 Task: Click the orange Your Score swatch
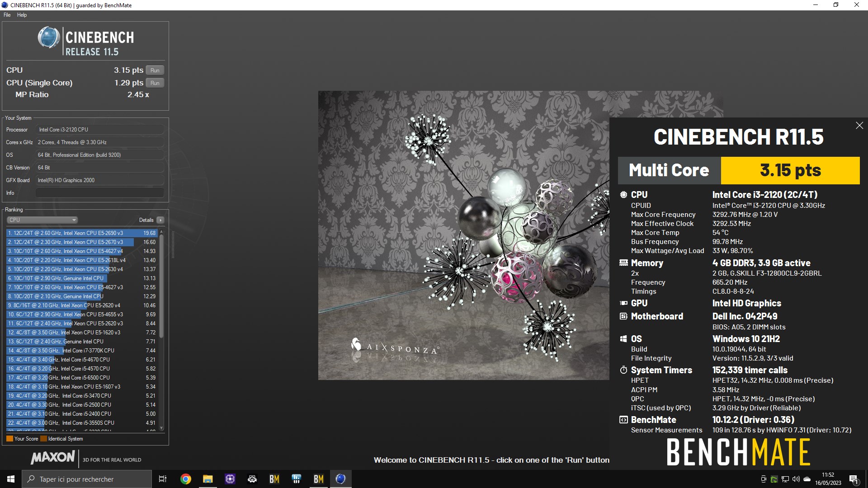(9, 439)
